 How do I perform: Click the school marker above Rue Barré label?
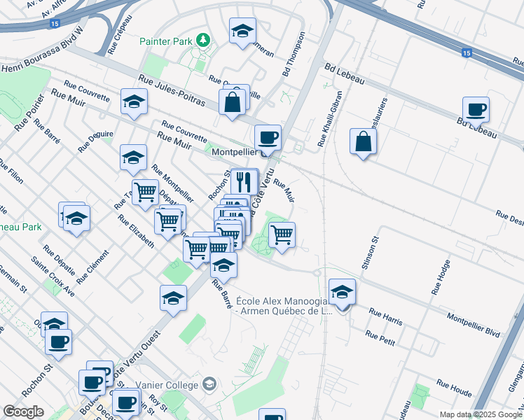click(x=224, y=265)
